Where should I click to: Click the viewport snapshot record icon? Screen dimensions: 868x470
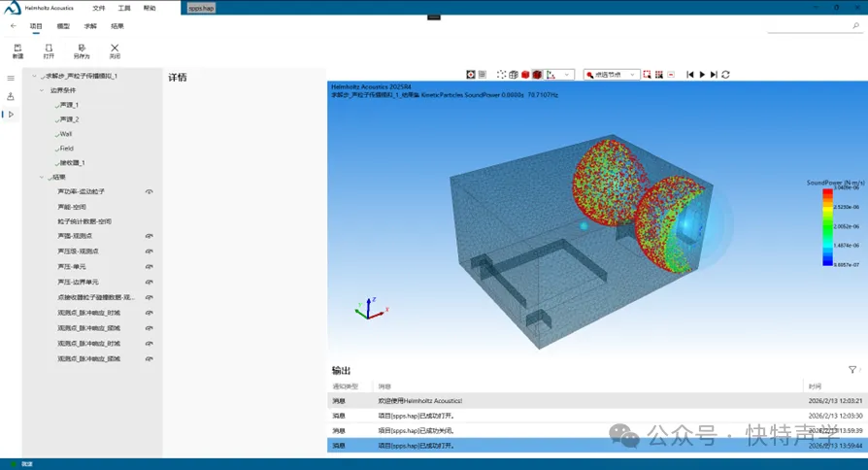471,74
